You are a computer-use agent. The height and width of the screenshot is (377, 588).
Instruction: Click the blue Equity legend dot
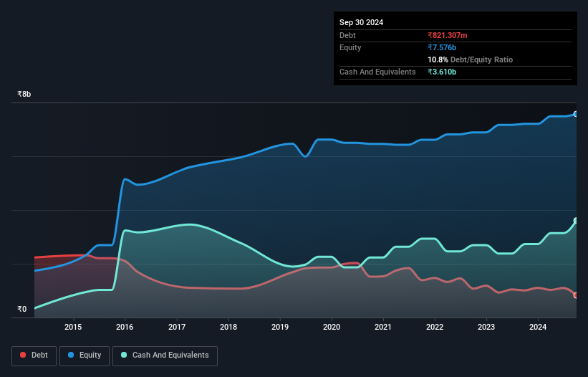71,355
